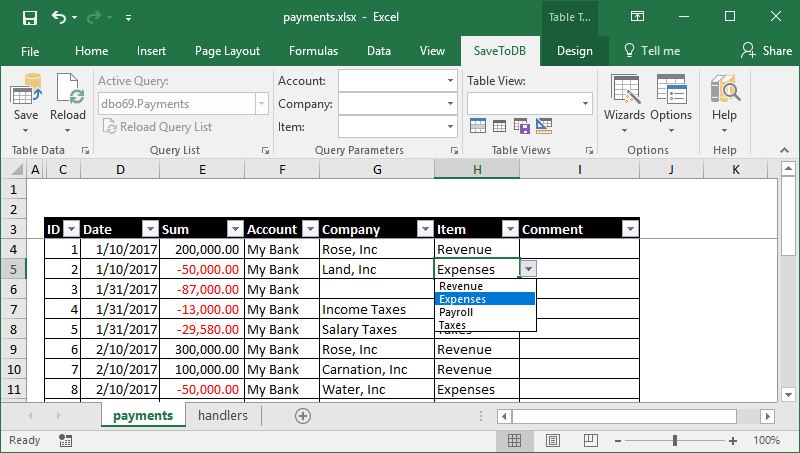Open the Page Layout tab
The height and width of the screenshot is (453, 800).
pyautogui.click(x=228, y=51)
